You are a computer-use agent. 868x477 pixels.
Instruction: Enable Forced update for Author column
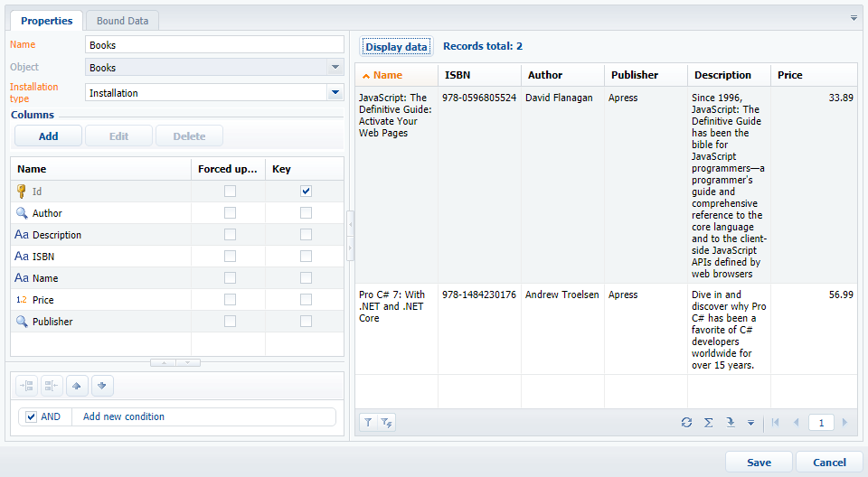[230, 213]
